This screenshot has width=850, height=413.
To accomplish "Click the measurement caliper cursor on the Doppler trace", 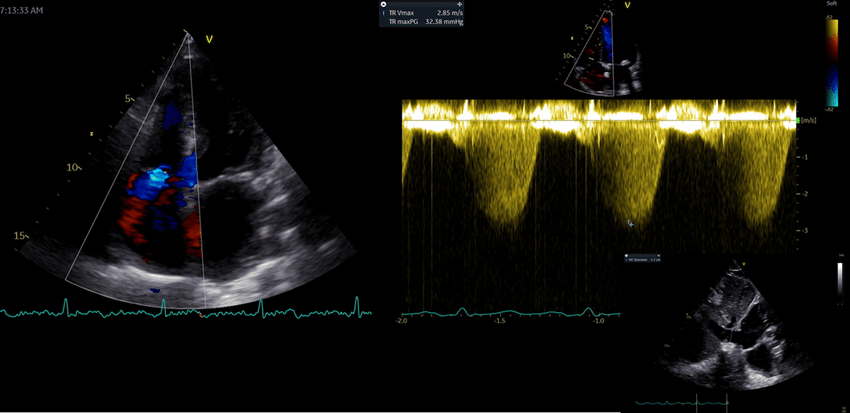I will [628, 222].
